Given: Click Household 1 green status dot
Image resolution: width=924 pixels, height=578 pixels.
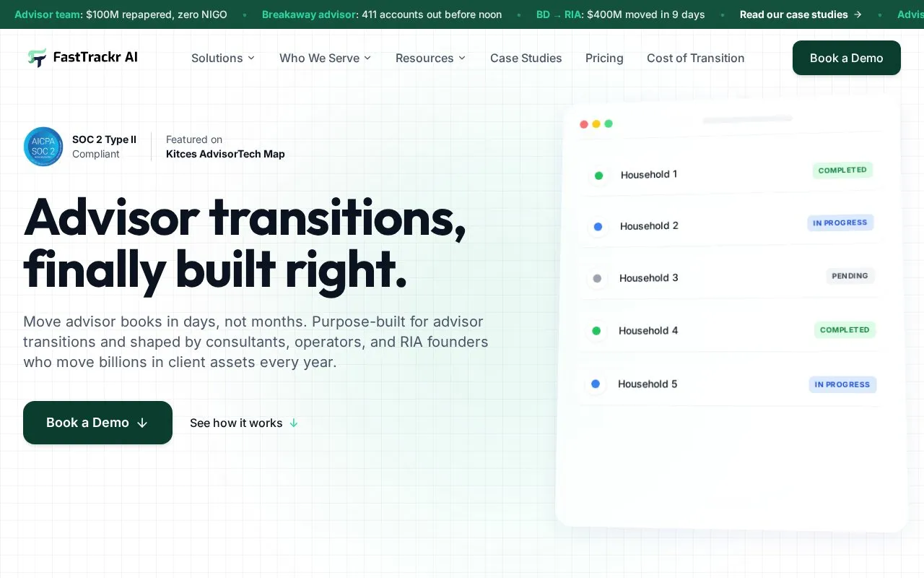Looking at the screenshot, I should click(598, 176).
